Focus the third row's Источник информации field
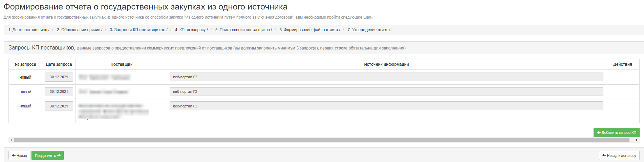 [x=386, y=106]
